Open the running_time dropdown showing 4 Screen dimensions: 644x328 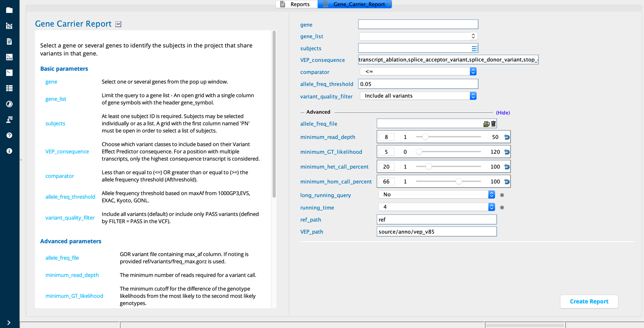pyautogui.click(x=437, y=207)
